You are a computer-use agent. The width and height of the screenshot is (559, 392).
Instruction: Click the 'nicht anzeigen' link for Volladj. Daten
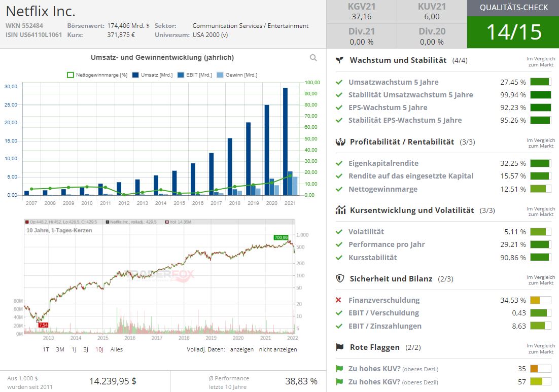278,349
